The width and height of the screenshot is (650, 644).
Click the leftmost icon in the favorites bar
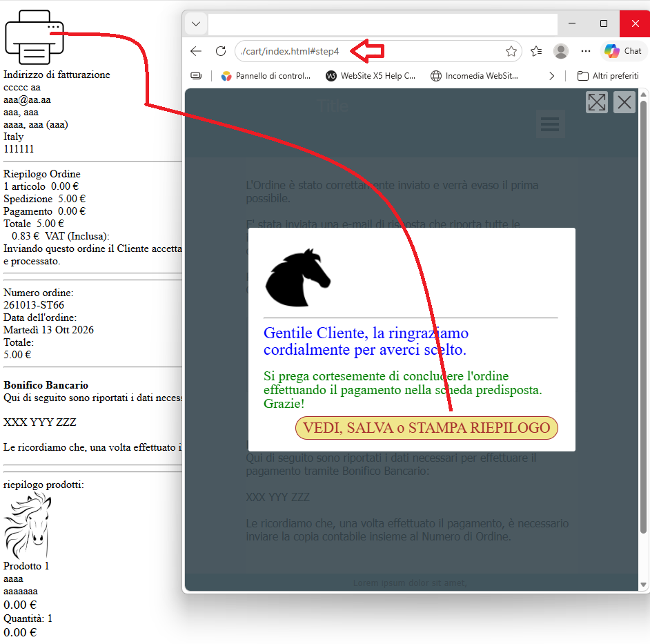[x=196, y=76]
